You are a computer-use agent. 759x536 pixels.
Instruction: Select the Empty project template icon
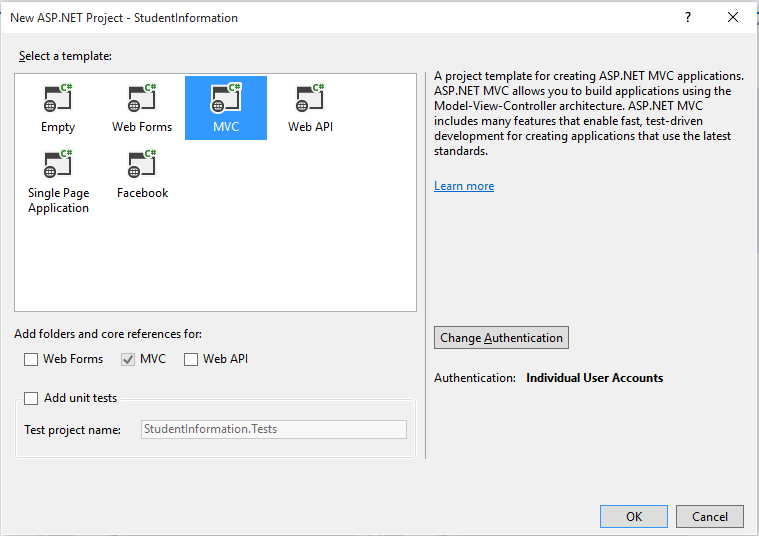(x=58, y=98)
